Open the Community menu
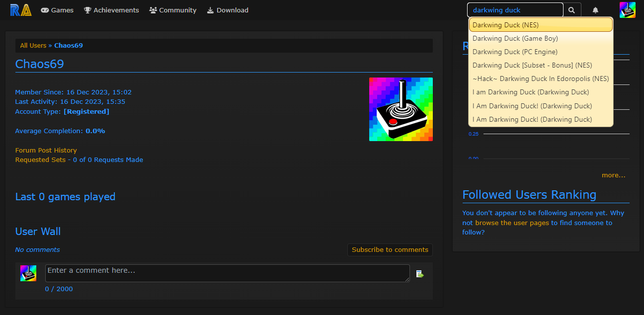 tap(173, 10)
